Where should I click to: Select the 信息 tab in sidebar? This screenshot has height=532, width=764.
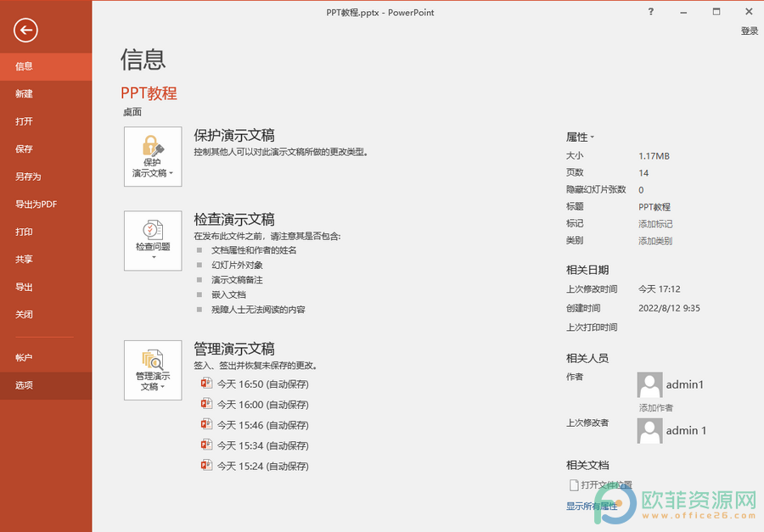46,66
